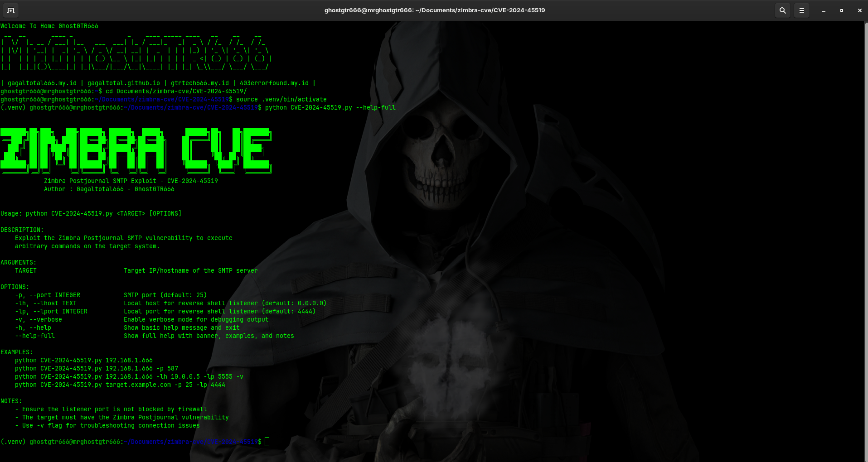Click the window title showing the CVE-2024-45519 path
868x462 pixels.
434,10
